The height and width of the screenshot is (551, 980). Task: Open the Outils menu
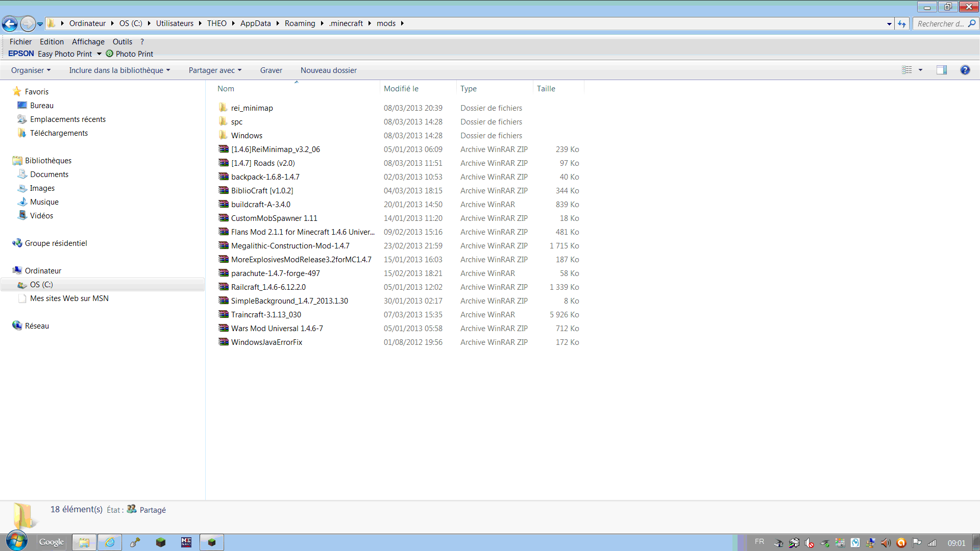(122, 41)
